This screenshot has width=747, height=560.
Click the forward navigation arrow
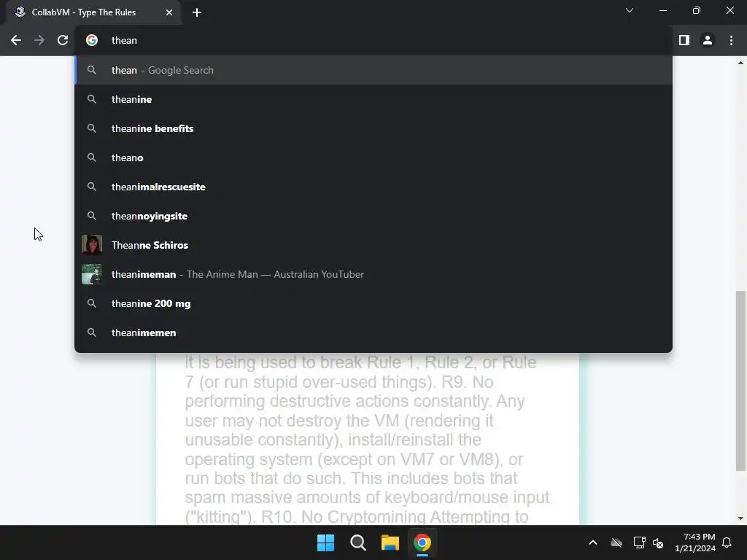pyautogui.click(x=39, y=41)
